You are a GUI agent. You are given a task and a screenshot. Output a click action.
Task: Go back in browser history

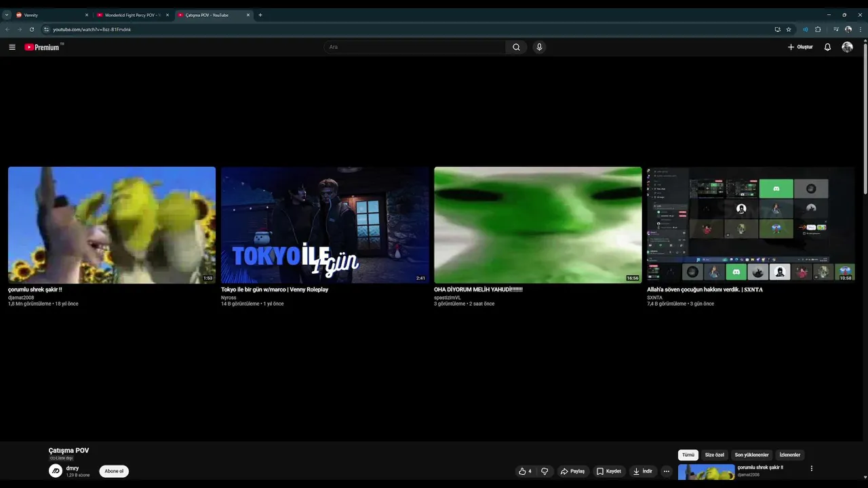(x=7, y=30)
